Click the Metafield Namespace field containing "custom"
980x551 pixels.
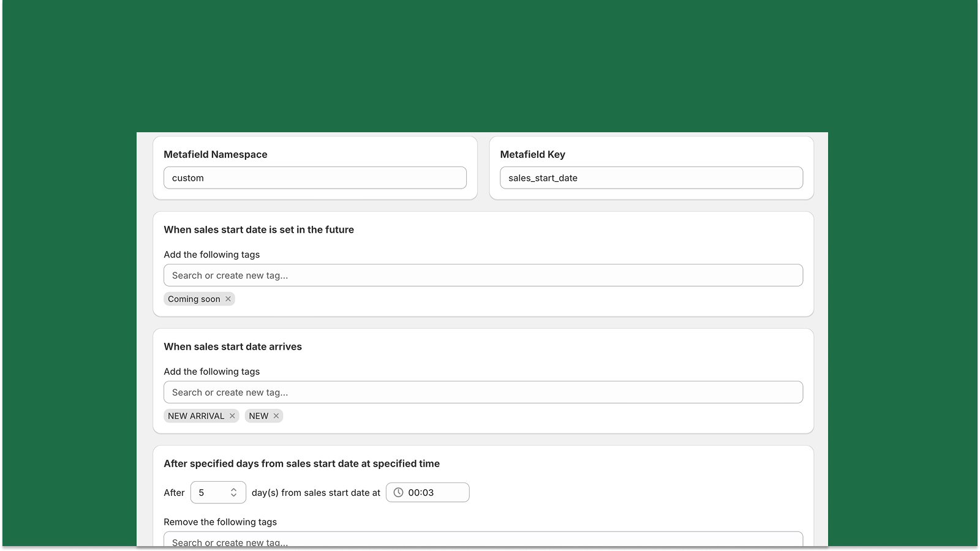(x=314, y=178)
